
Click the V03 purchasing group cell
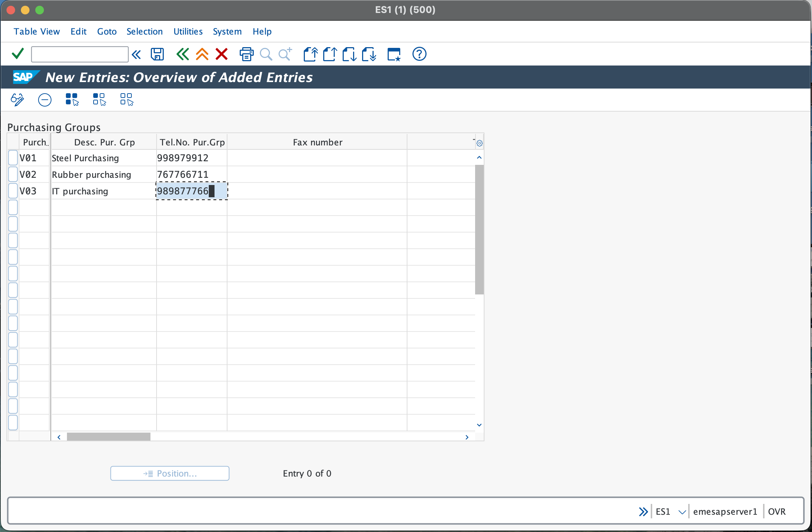[x=34, y=191]
